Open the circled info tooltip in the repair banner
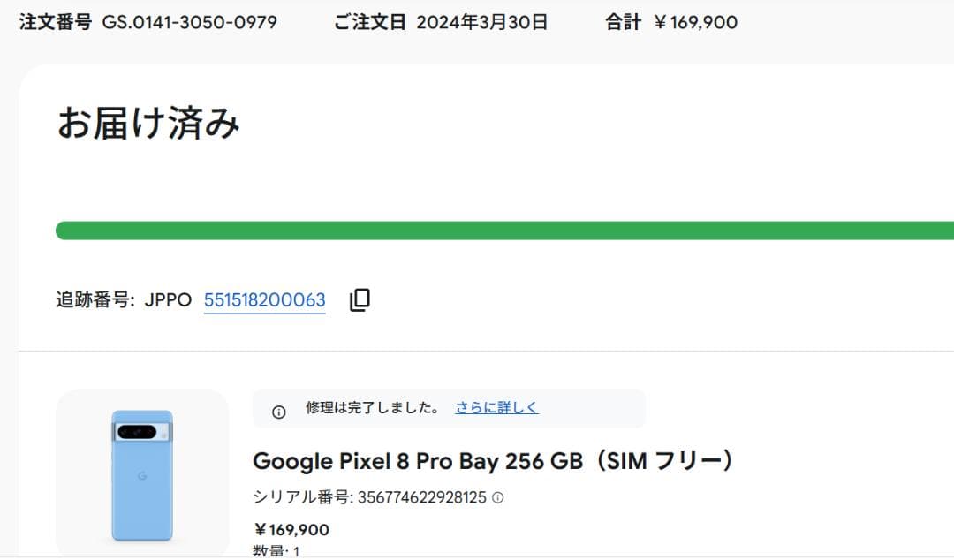This screenshot has height=560, width=954. [279, 409]
